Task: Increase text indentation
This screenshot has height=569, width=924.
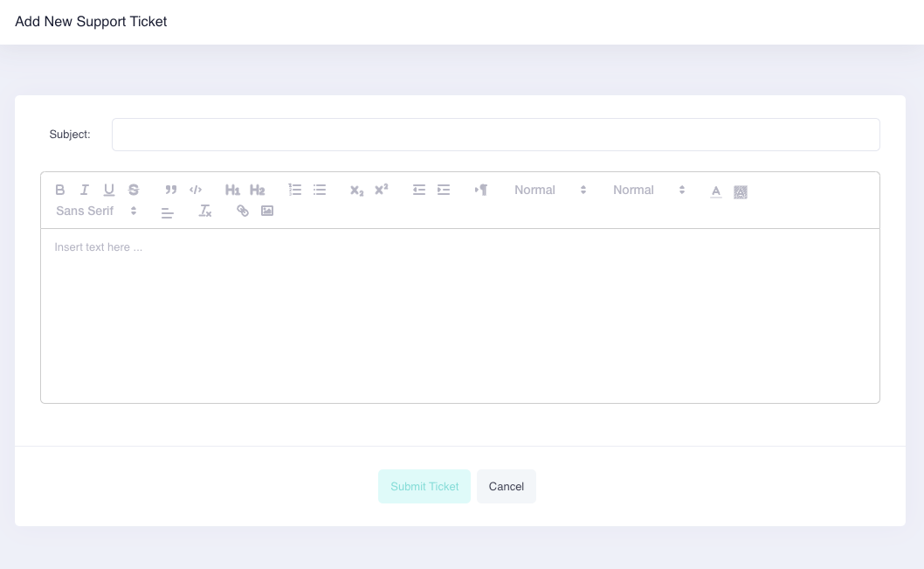Action: pos(444,190)
